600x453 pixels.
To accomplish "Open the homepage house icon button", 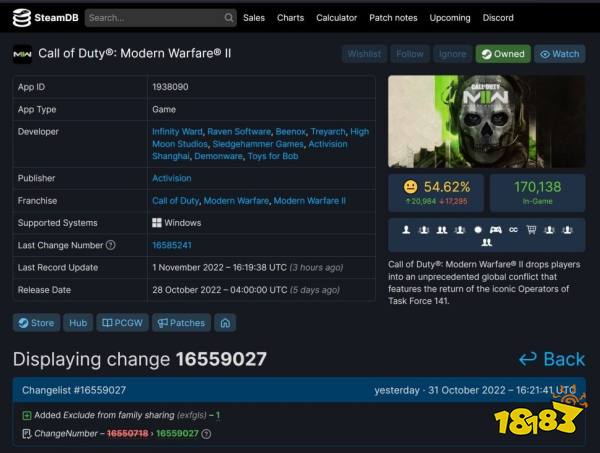I will (x=225, y=323).
